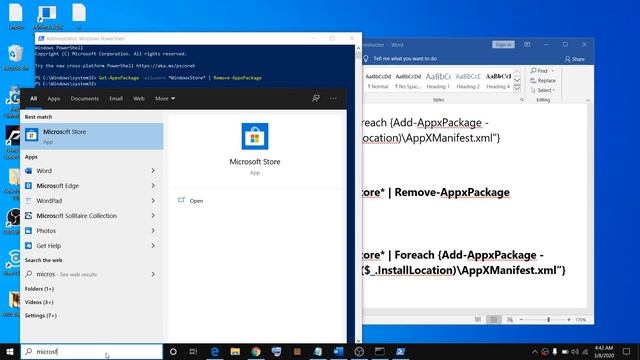Open the Windows Start menu
The width and height of the screenshot is (640, 360).
[x=10, y=351]
